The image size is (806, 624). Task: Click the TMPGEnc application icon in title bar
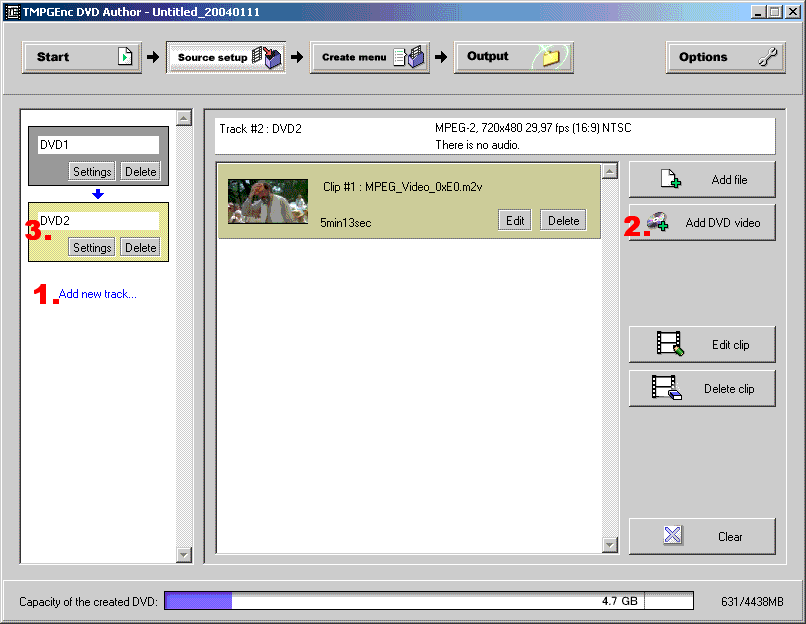pyautogui.click(x=12, y=12)
